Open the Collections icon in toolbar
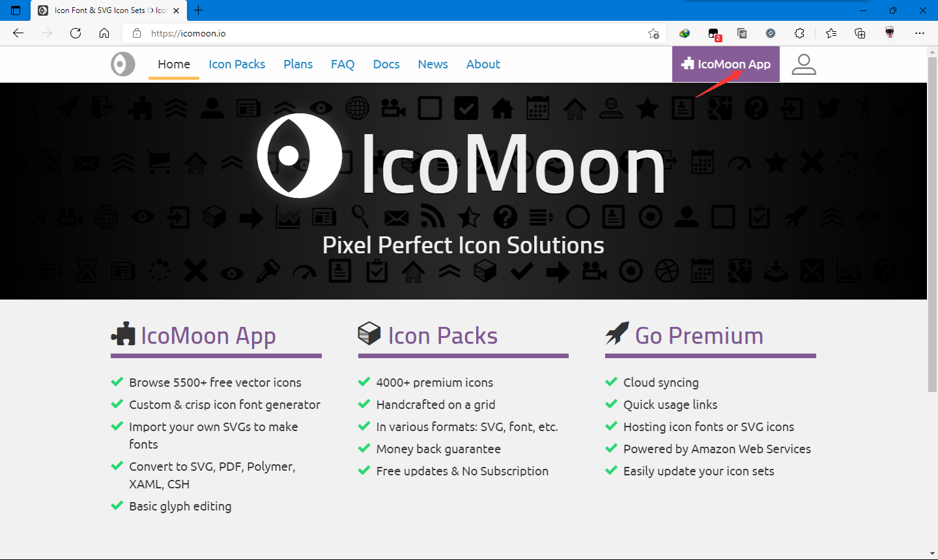The image size is (938, 560). coord(860,33)
